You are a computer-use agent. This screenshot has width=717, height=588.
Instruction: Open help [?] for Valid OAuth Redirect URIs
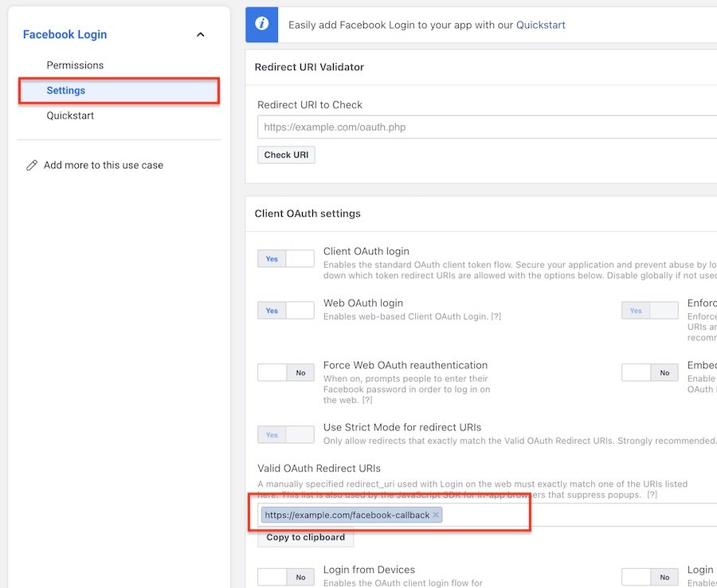point(652,495)
